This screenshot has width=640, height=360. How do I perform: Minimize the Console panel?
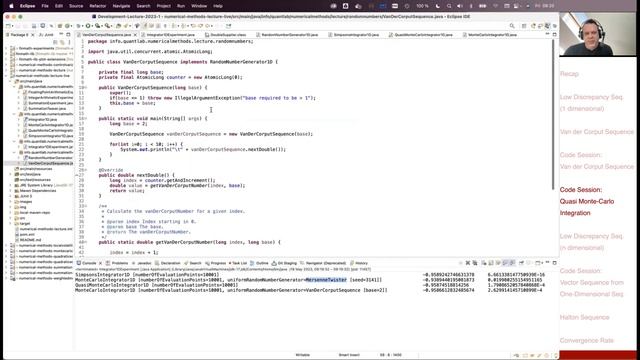point(547,262)
